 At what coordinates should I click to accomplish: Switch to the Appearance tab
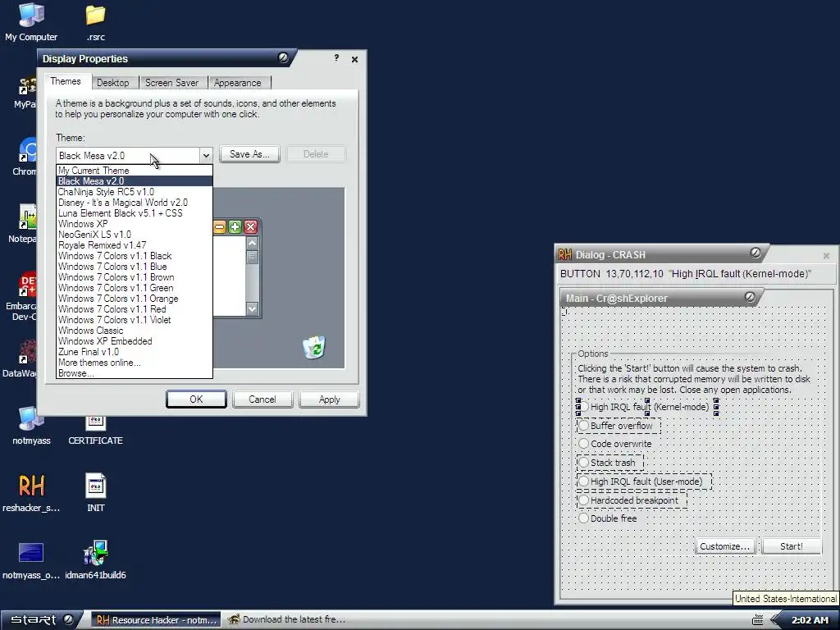(x=238, y=83)
